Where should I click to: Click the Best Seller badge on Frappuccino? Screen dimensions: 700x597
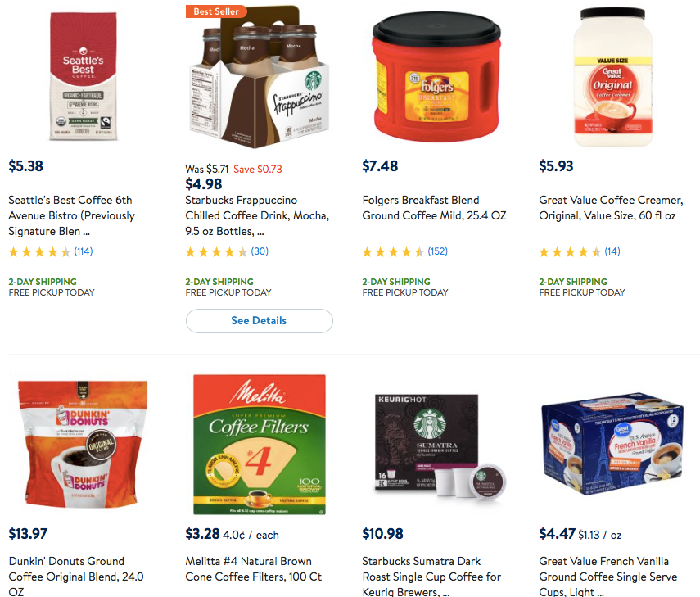coord(216,11)
